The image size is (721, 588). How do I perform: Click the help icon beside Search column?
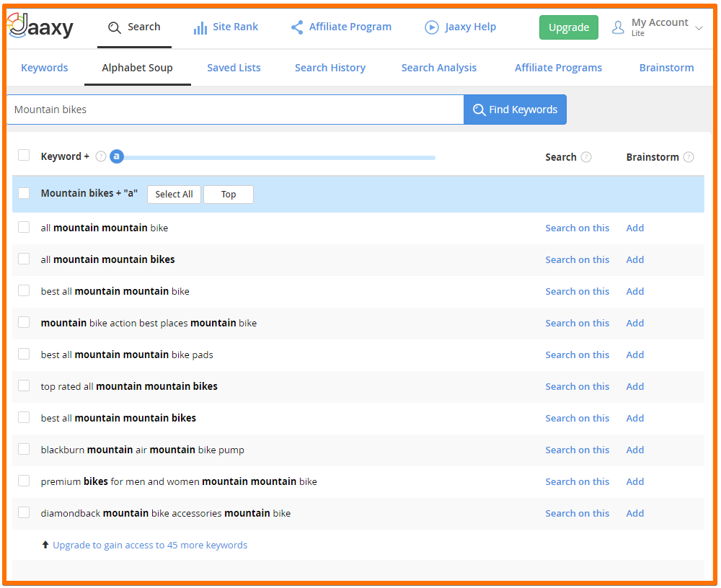(x=585, y=157)
